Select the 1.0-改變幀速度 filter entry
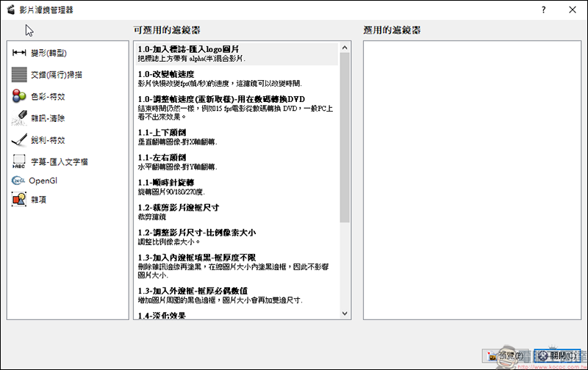588x370 pixels. (237, 79)
